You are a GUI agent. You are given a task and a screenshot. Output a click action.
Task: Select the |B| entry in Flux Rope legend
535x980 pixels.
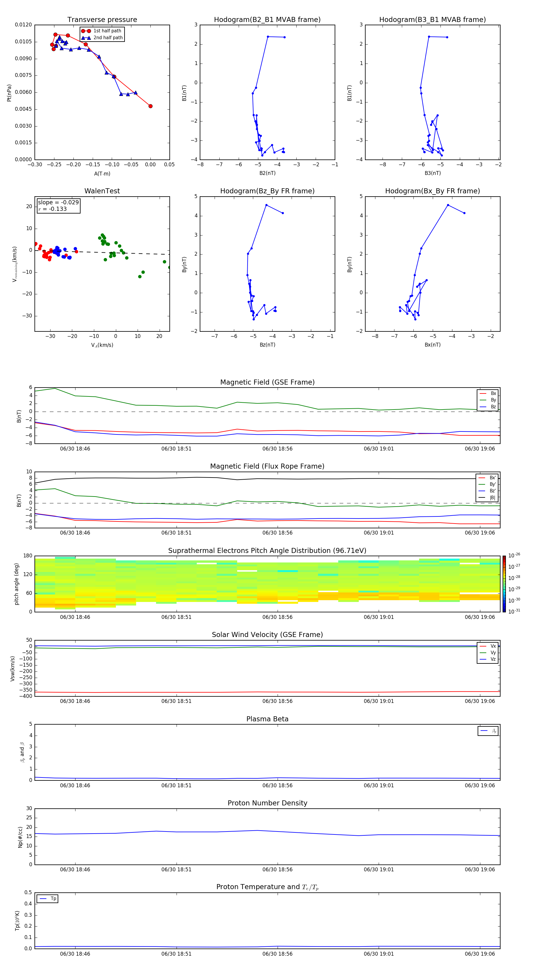pos(487,498)
